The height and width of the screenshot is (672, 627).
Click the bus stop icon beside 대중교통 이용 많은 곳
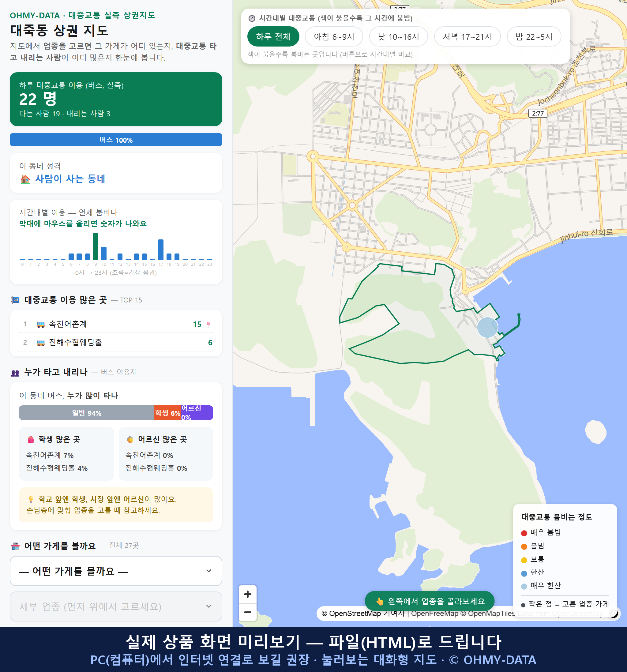(x=15, y=300)
